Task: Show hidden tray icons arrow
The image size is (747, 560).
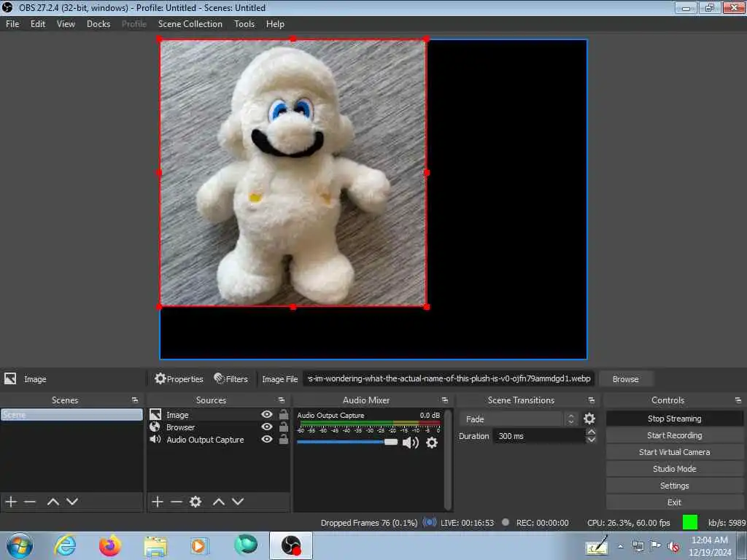Action: [620, 546]
